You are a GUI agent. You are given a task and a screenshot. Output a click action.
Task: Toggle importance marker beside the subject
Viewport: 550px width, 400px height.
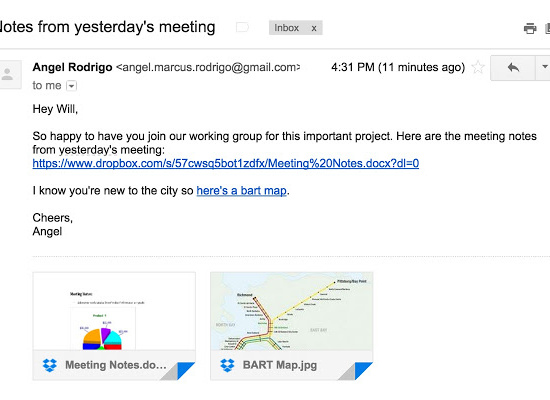[242, 27]
